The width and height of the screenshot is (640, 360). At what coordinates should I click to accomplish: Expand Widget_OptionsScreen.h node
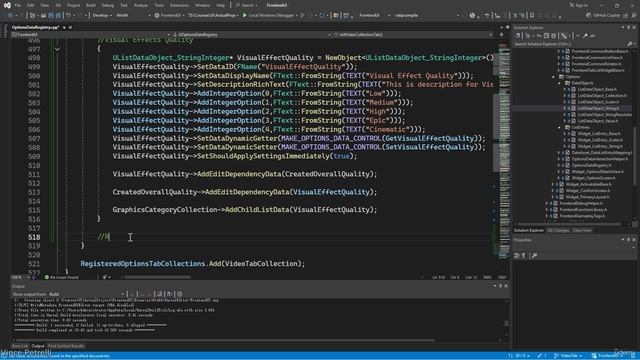click(x=559, y=178)
